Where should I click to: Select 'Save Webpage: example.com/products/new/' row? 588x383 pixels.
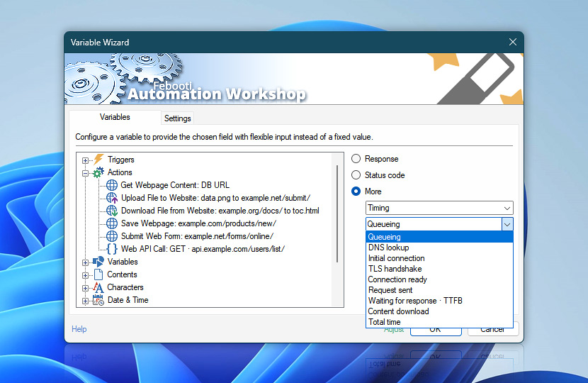[198, 223]
